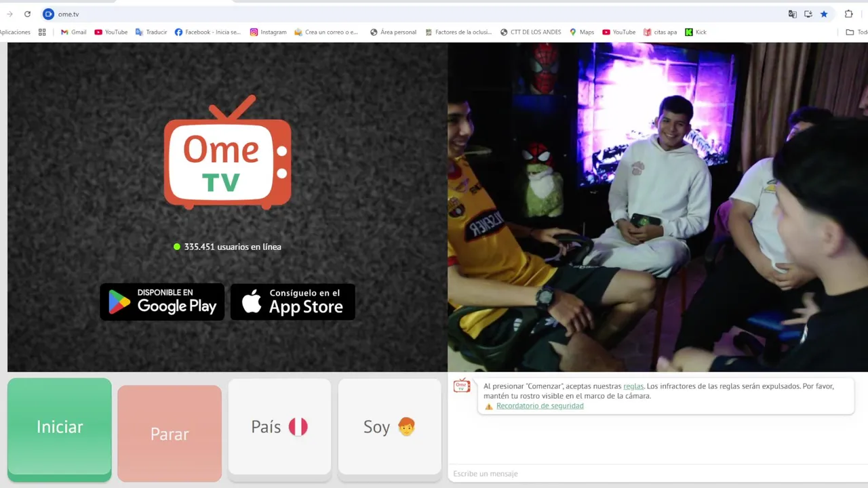
Task: Open the Facebook bookmark
Action: click(208, 32)
